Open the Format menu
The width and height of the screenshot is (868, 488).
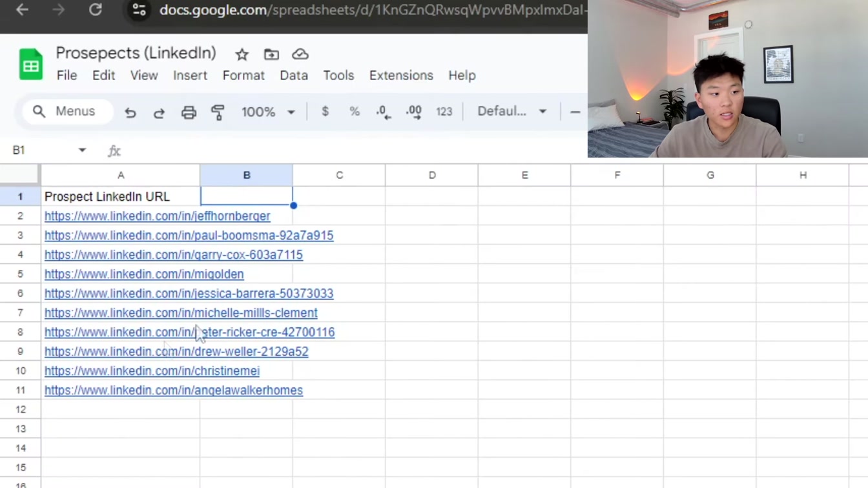243,76
